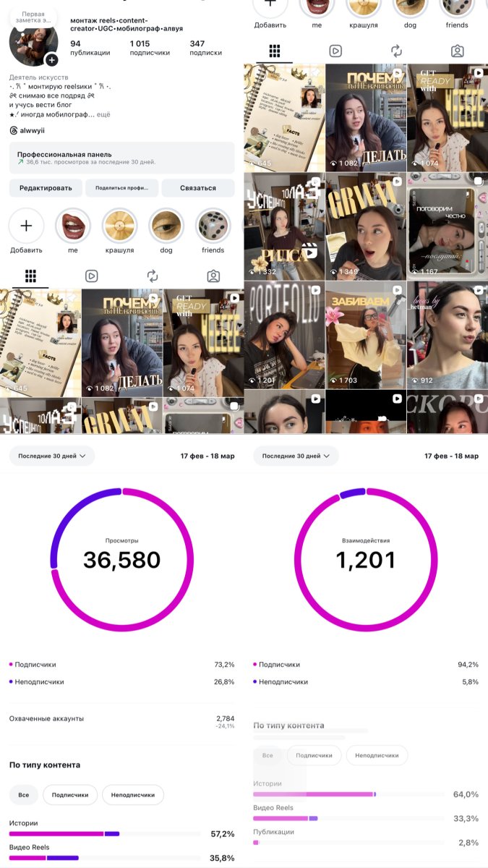Open the Reels tab icon in the left profile view
Image resolution: width=488 pixels, height=868 pixels.
coord(91,276)
